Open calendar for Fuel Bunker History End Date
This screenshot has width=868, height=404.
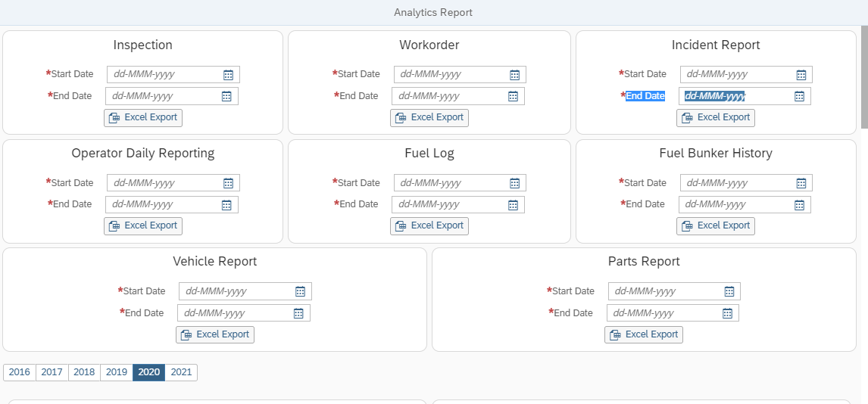[799, 204]
